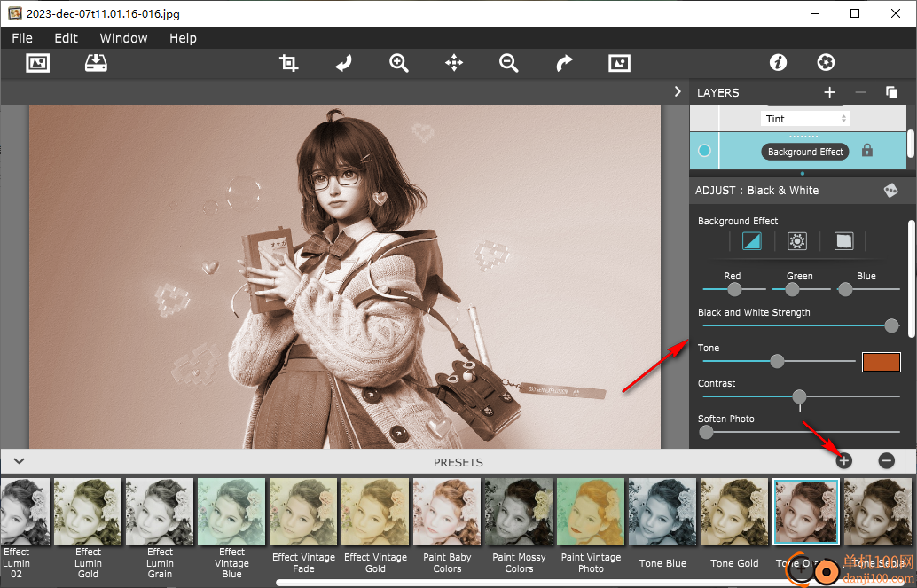Click the LAYERS panel title

[x=718, y=92]
